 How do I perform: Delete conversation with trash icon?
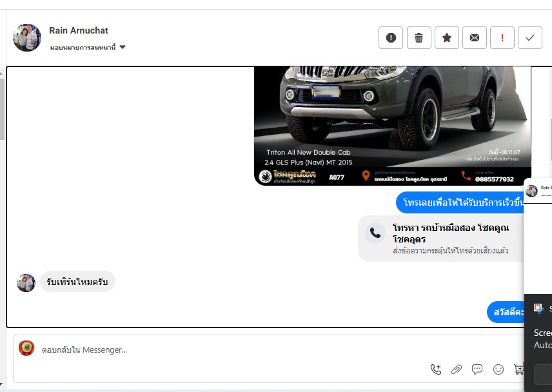coord(419,37)
